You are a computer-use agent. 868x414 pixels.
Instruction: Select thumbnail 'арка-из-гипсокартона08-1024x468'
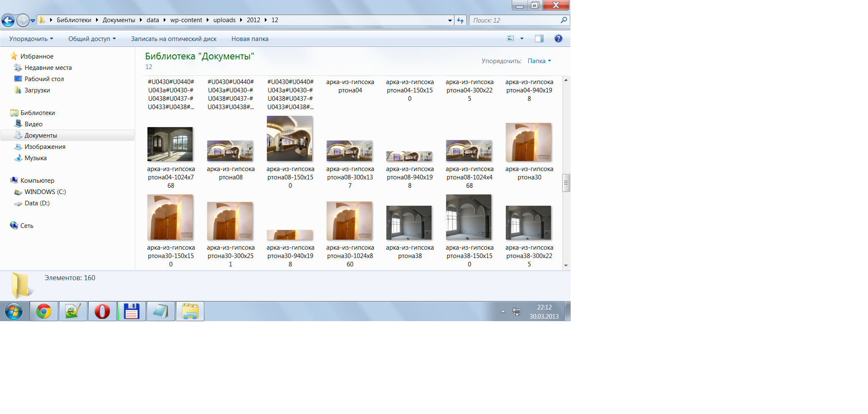469,151
